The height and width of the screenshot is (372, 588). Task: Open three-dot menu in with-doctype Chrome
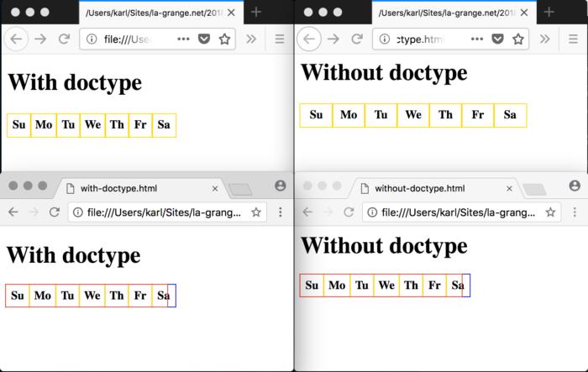(x=280, y=212)
